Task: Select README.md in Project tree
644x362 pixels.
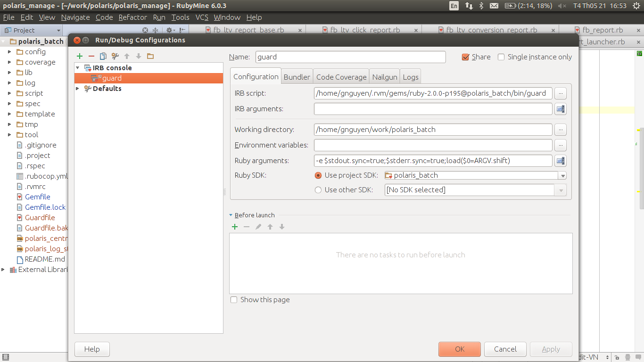Action: pos(45,259)
